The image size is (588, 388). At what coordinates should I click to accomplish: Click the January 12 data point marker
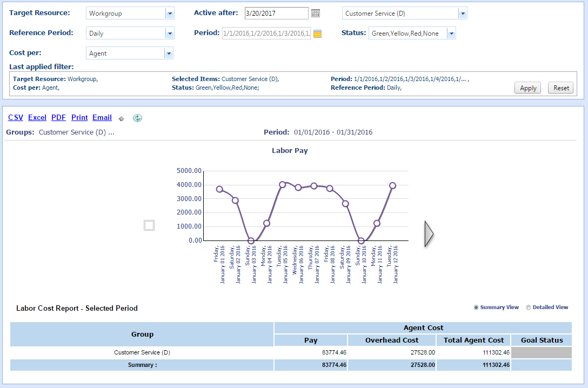click(x=393, y=185)
